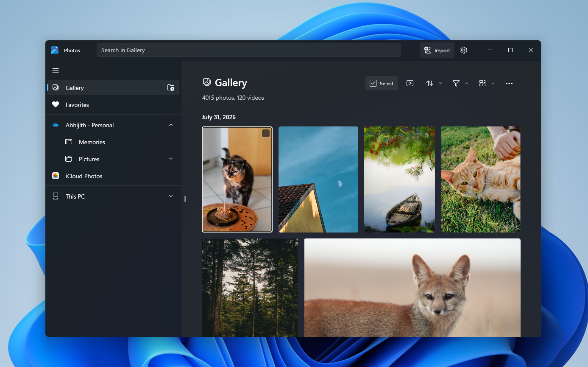
Task: Tick the checkbox on the cat photo
Action: 266,133
